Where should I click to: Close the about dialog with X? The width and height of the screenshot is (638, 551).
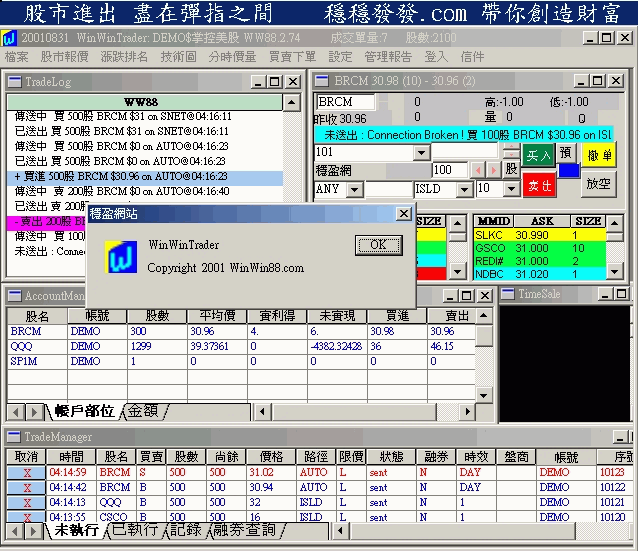[x=403, y=214]
